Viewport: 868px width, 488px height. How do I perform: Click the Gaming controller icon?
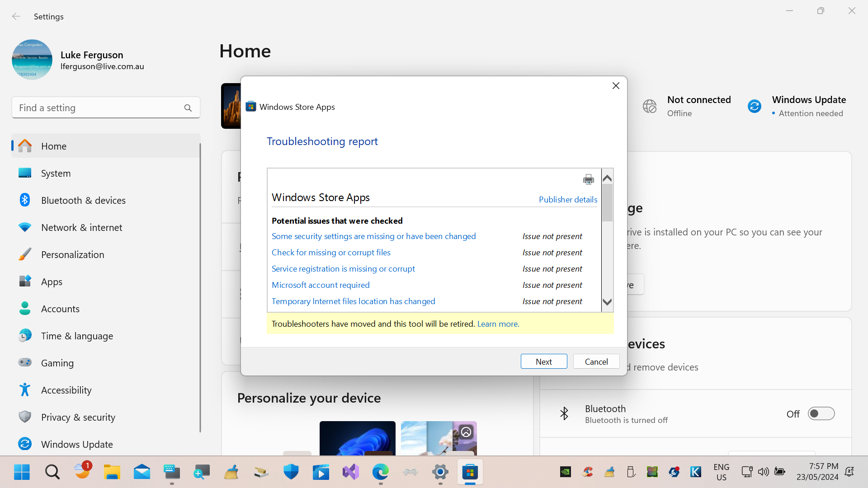point(25,362)
